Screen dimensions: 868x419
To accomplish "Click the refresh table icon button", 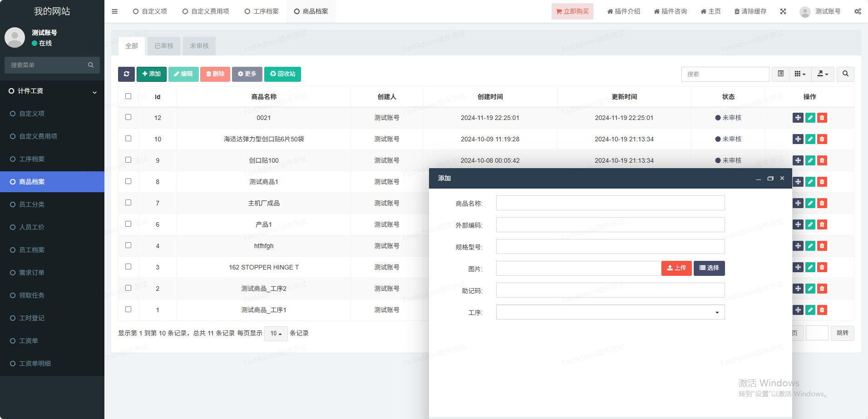I will [x=126, y=74].
